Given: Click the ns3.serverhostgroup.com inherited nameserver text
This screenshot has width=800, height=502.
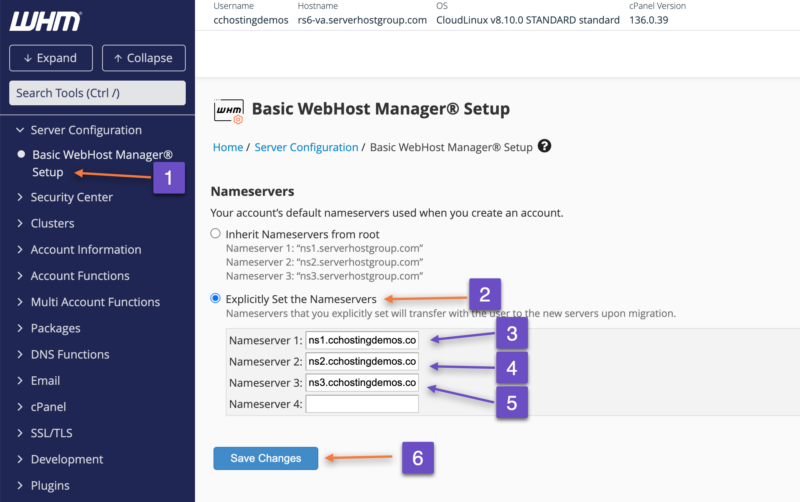Looking at the screenshot, I should point(360,276).
